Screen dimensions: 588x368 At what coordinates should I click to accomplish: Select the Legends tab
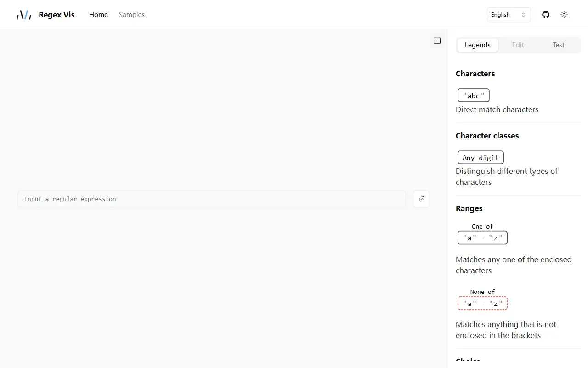478,45
